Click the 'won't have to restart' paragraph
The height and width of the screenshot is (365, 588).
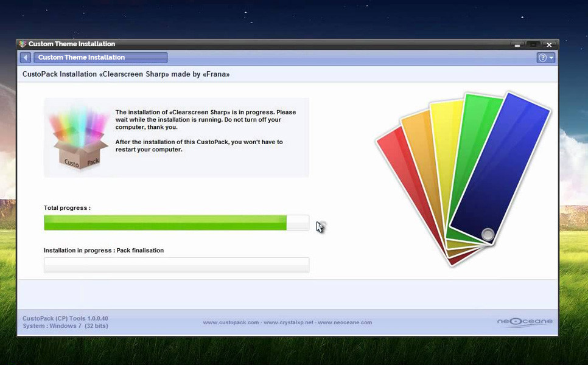tap(199, 146)
